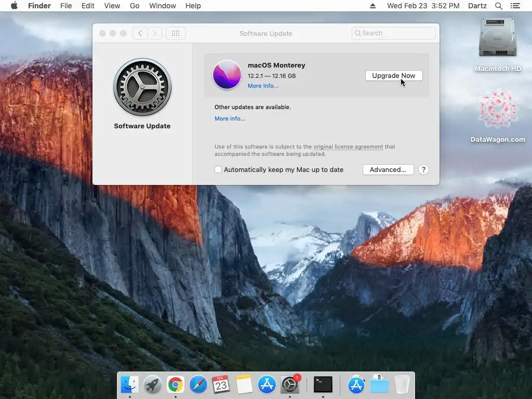The image size is (532, 399).
Task: Open the blue Downloads folder in Dock
Action: point(379,384)
